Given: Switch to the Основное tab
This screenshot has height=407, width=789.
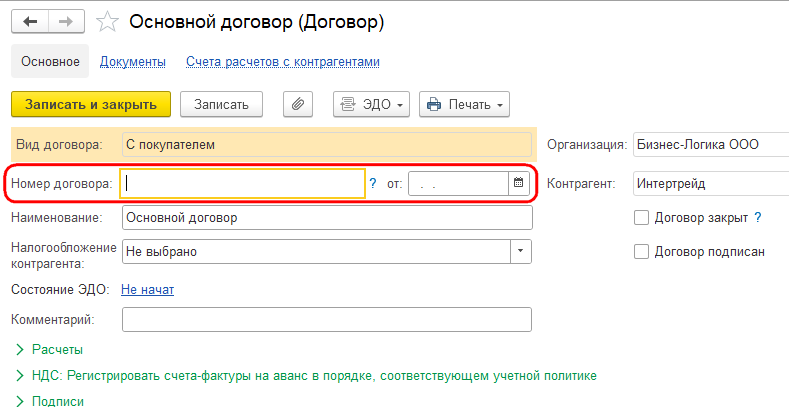Looking at the screenshot, I should click(50, 61).
